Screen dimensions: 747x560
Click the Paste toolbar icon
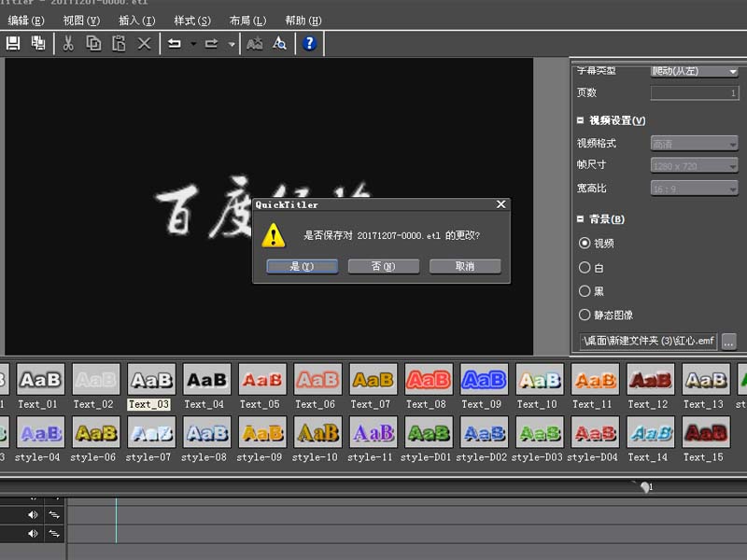[x=119, y=43]
